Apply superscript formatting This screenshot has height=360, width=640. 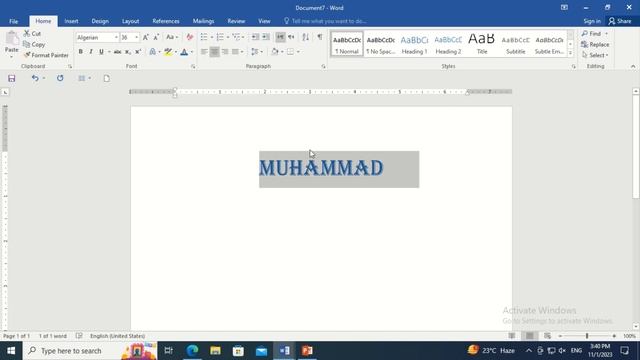138,52
